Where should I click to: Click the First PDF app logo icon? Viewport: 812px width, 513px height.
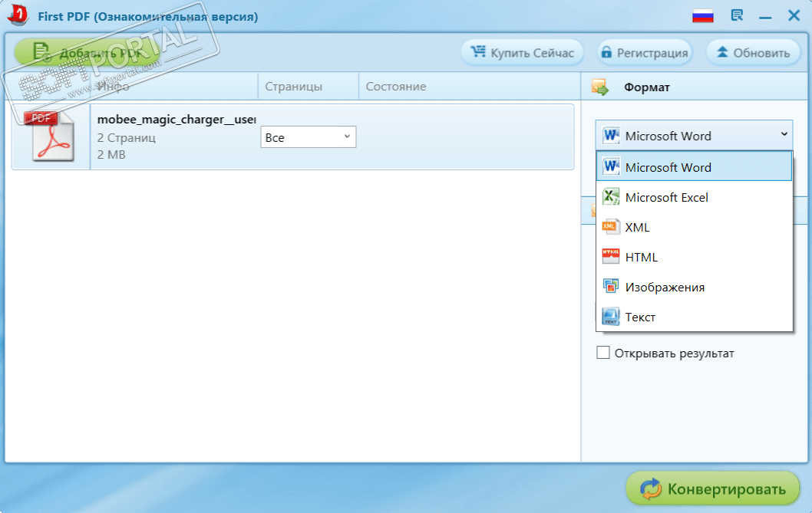tap(18, 15)
